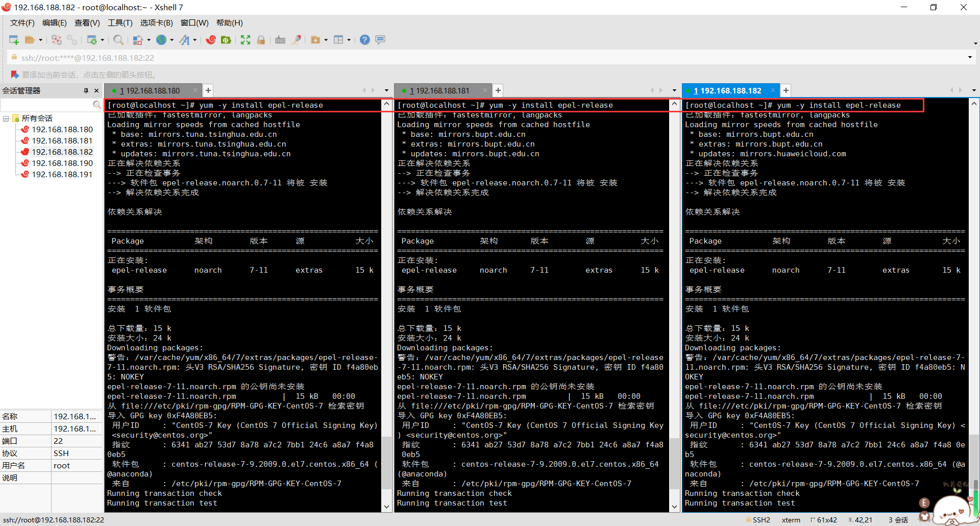The width and height of the screenshot is (980, 526).
Task: Open the 文件(F) menu
Action: tap(22, 23)
